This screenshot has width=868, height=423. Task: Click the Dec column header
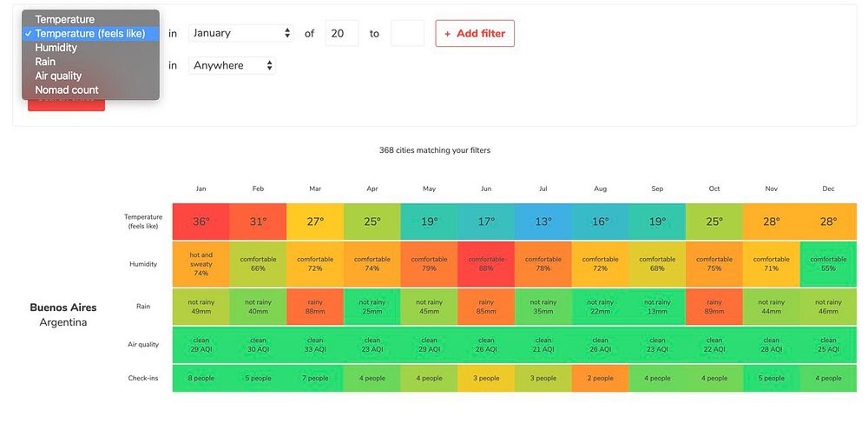828,188
